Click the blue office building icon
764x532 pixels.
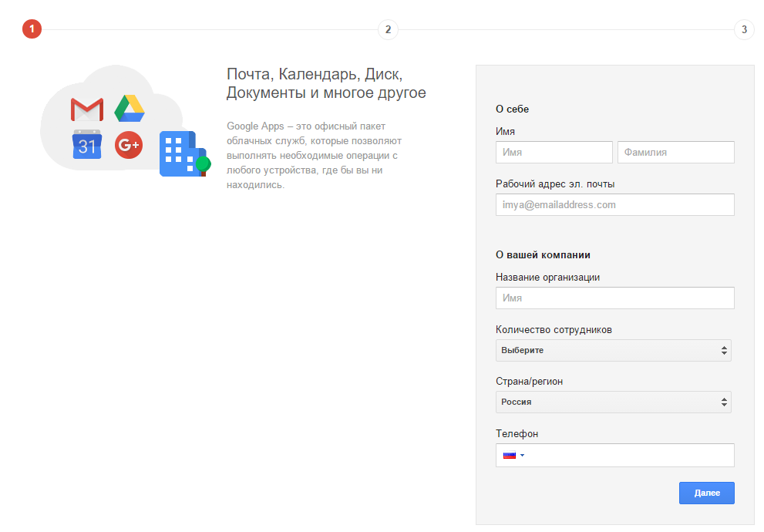point(182,154)
